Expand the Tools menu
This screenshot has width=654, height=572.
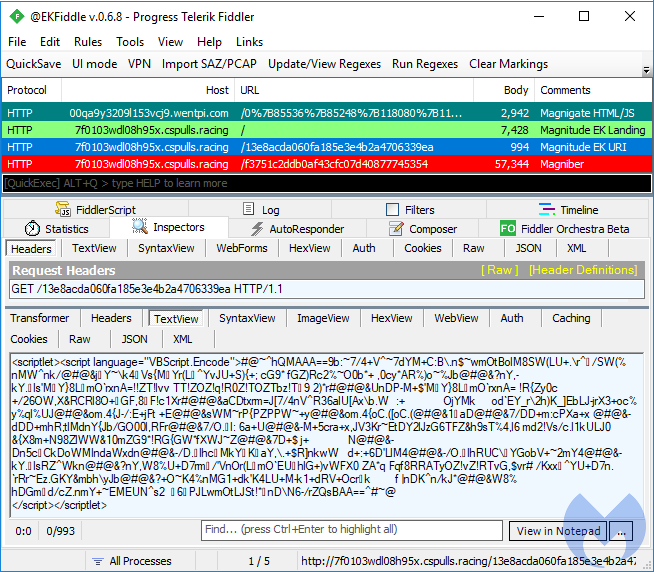click(130, 42)
